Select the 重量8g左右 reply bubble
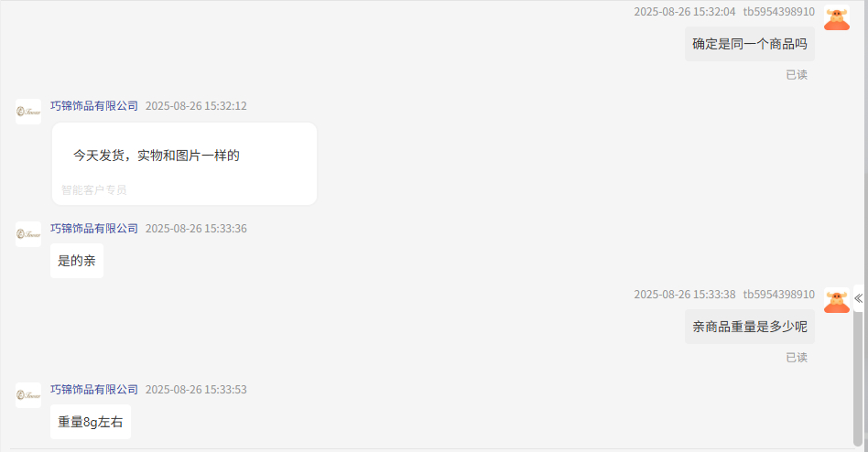Viewport: 868px width, 452px height. (x=91, y=422)
